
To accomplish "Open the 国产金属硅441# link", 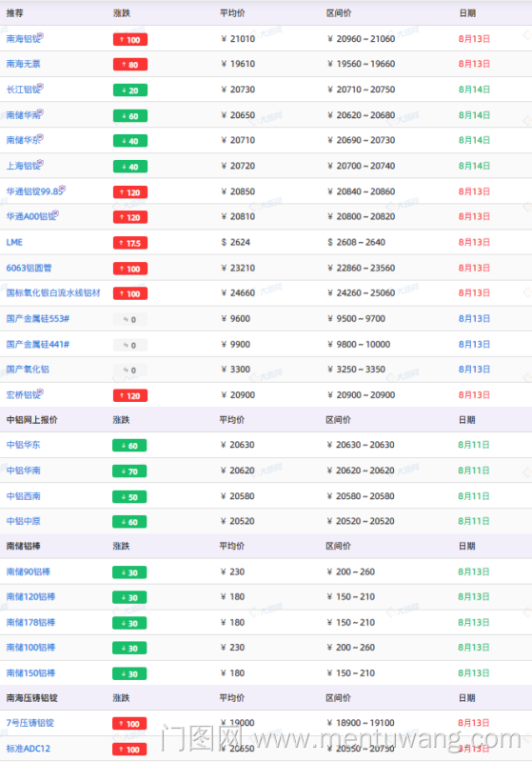I will pyautogui.click(x=38, y=345).
